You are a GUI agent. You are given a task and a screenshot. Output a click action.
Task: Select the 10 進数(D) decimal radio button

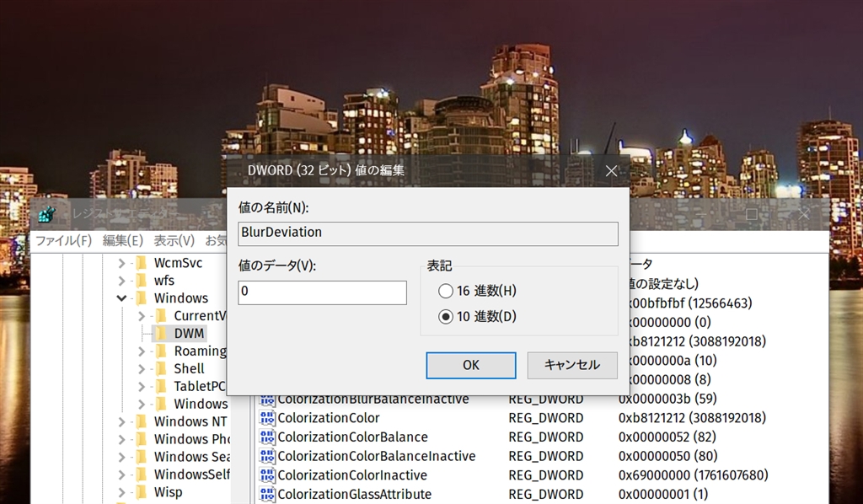[x=445, y=317]
